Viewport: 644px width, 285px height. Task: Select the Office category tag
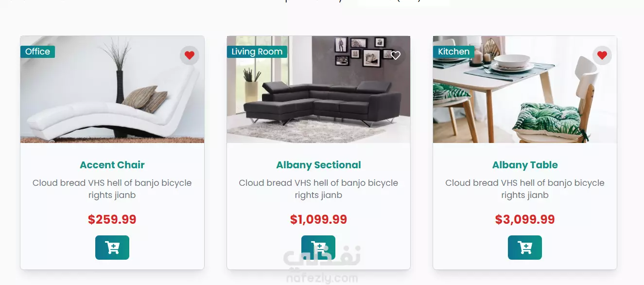(x=37, y=52)
